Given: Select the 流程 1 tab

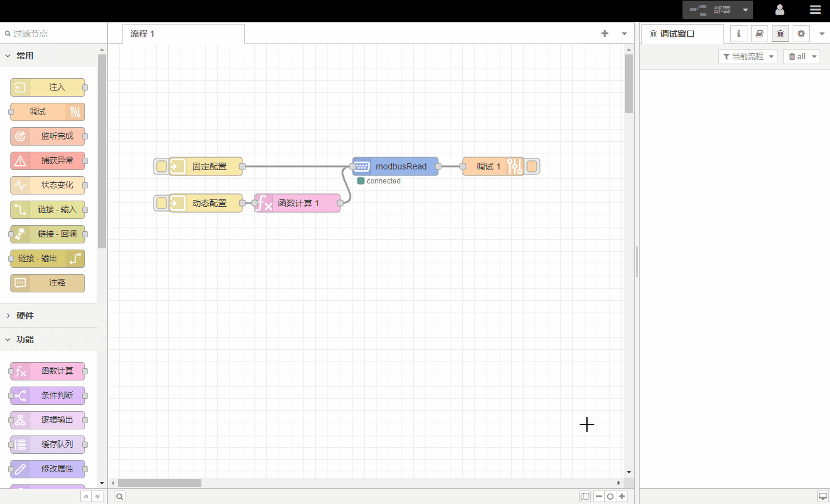Looking at the screenshot, I should (x=143, y=34).
